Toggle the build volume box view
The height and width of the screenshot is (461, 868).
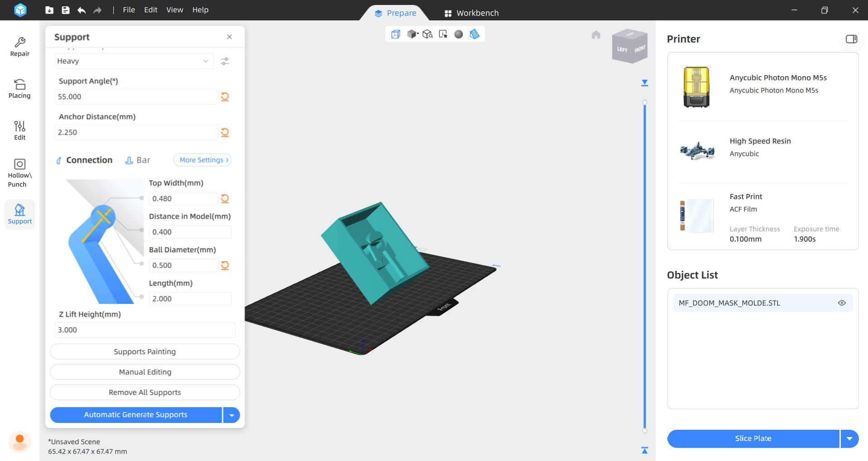click(x=396, y=34)
